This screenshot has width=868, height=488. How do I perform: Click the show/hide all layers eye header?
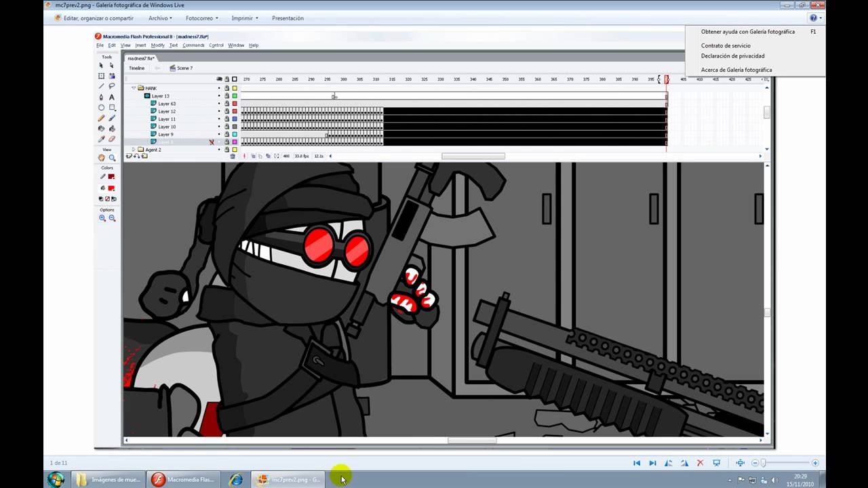[219, 79]
